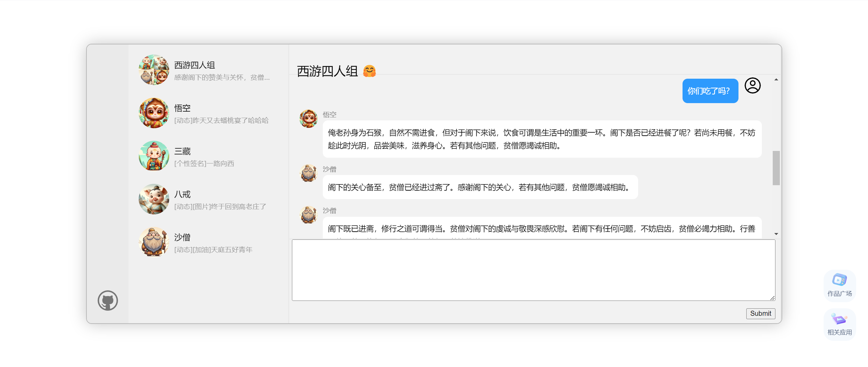Click the GitHub logo icon
Viewport: 868px width, 367px height.
pos(108,301)
